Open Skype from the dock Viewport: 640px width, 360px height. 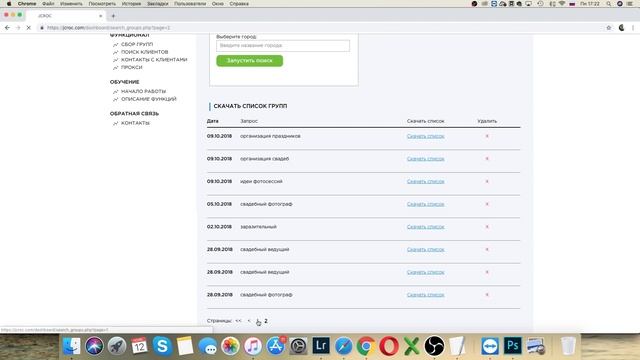pos(162,346)
